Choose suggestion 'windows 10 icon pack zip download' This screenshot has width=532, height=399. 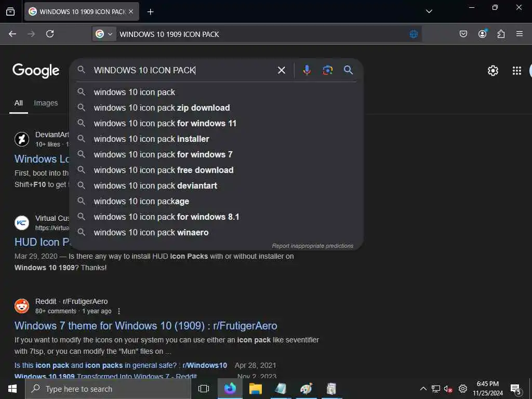click(217, 108)
